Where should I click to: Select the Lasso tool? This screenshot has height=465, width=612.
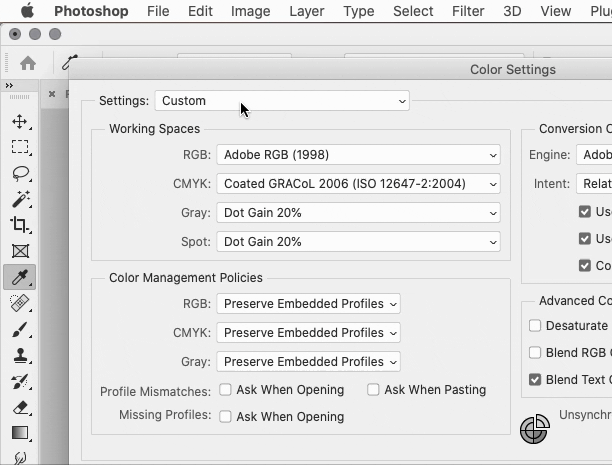point(20,173)
